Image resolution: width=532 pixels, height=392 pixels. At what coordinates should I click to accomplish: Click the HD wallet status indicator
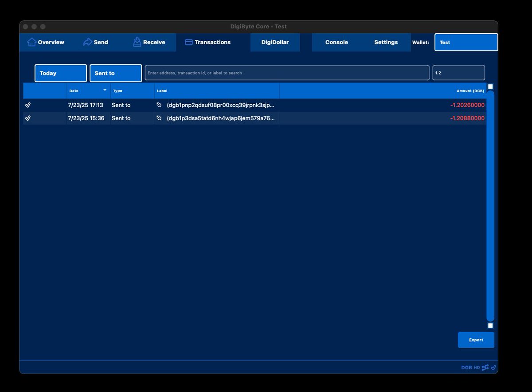click(x=477, y=368)
